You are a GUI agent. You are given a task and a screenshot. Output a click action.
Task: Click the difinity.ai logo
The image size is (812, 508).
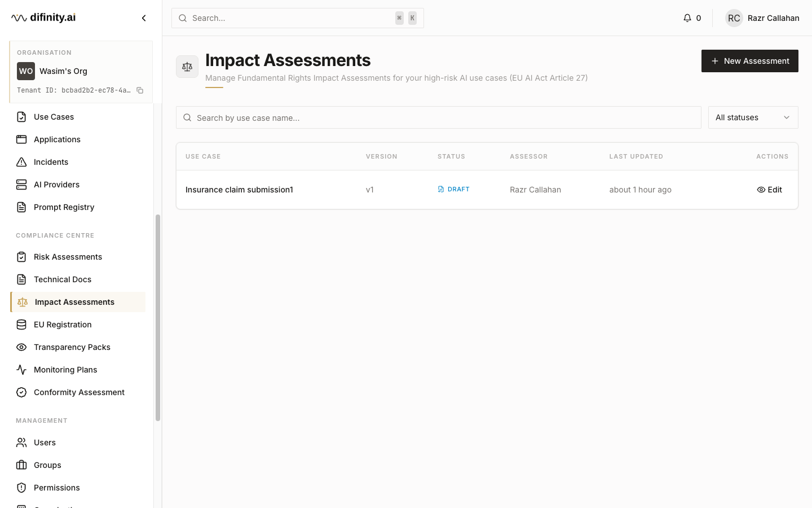coord(43,17)
